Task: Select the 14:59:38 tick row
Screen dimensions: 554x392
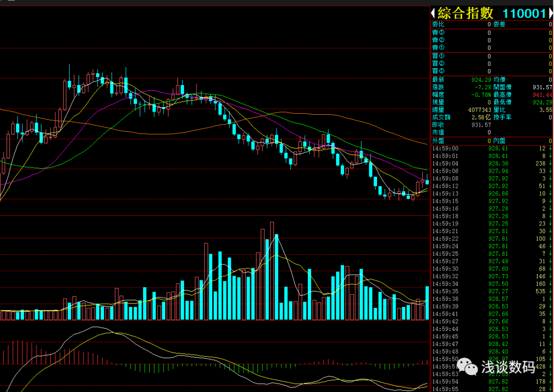Action: click(492, 299)
